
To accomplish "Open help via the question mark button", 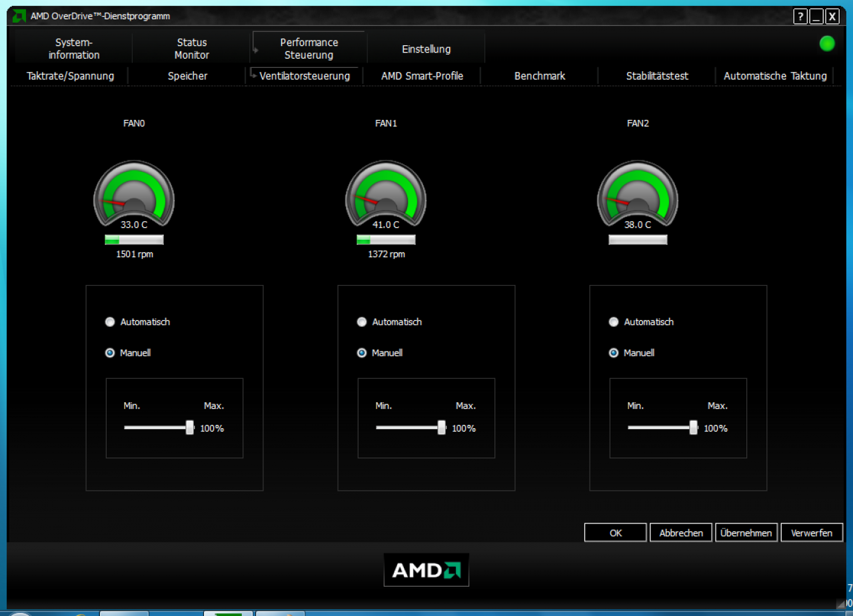I will 800,17.
